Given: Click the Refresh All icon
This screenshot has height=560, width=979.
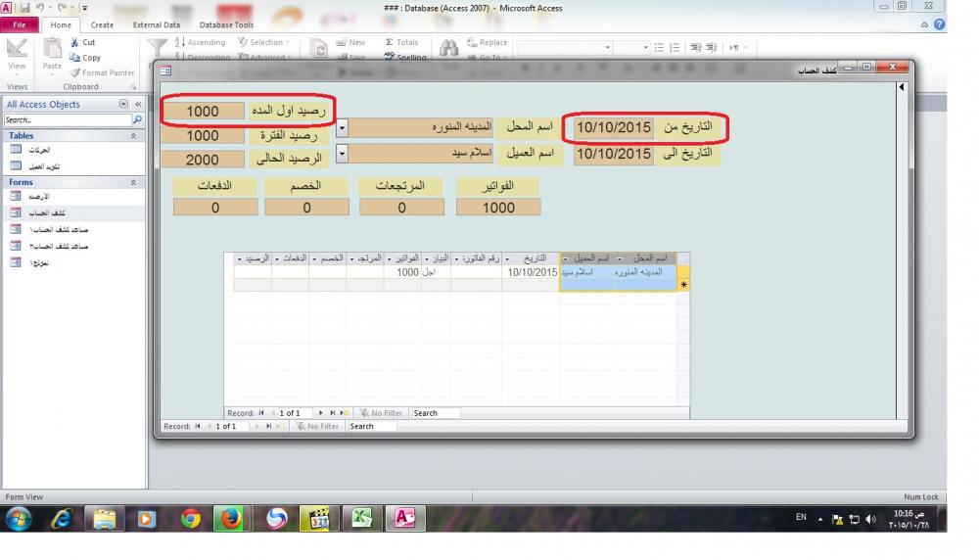Looking at the screenshot, I should (318, 48).
